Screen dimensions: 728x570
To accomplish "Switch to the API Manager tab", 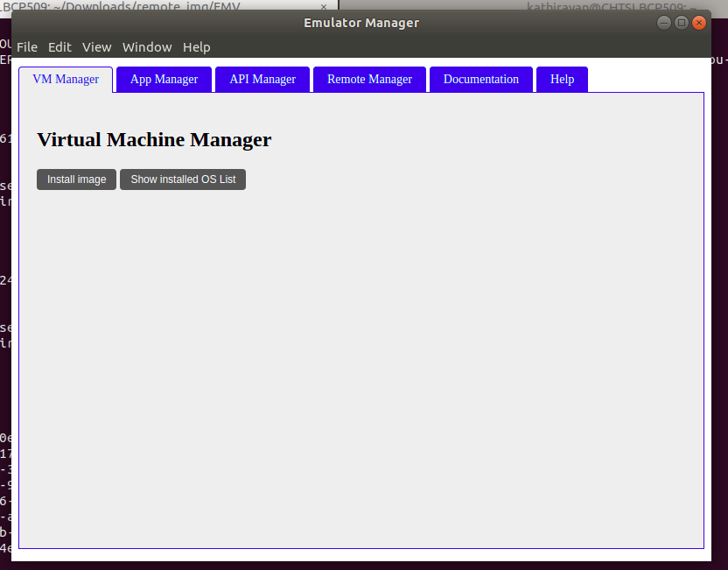I will click(x=262, y=80).
